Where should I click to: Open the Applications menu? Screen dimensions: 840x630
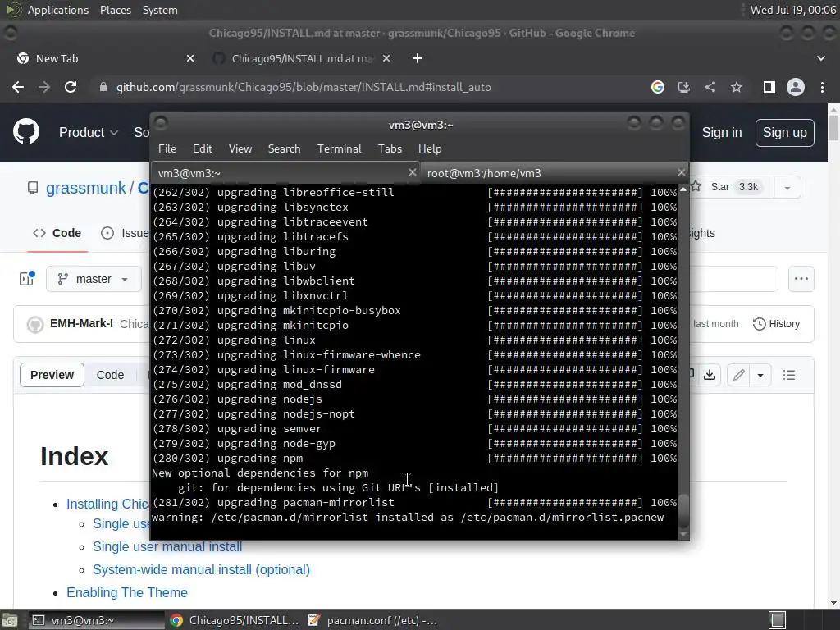click(x=58, y=10)
